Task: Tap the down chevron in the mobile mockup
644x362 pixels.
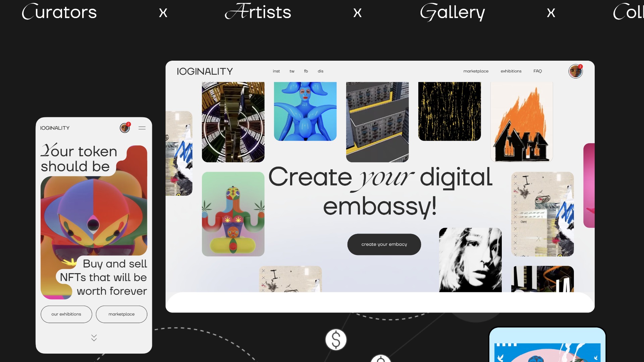Action: [x=94, y=338]
